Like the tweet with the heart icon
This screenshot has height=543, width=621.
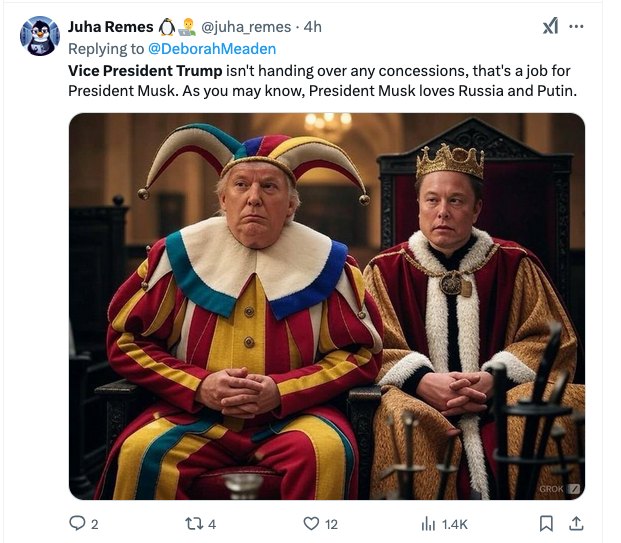coord(311,522)
